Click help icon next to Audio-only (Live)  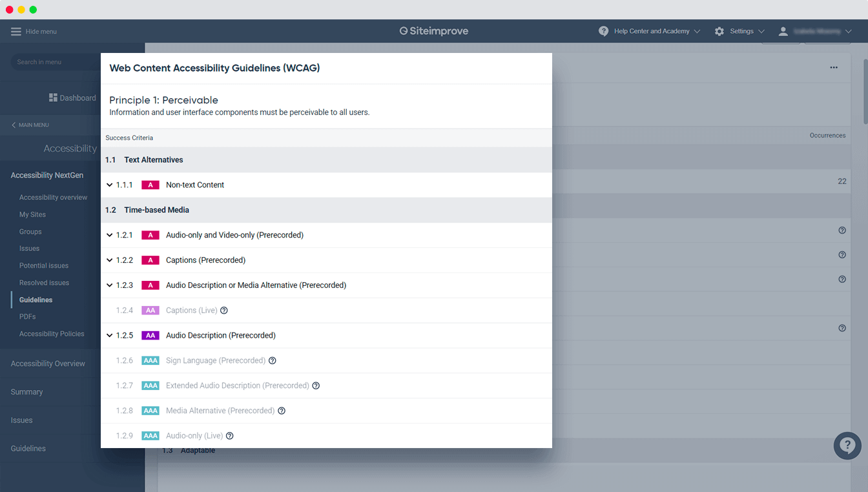(229, 436)
